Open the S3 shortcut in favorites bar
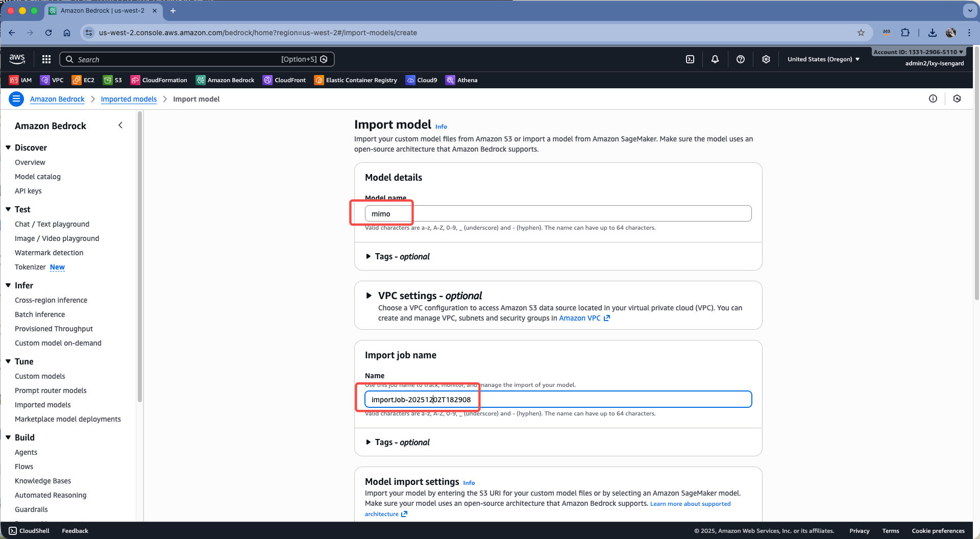Image resolution: width=980 pixels, height=539 pixels. 113,80
